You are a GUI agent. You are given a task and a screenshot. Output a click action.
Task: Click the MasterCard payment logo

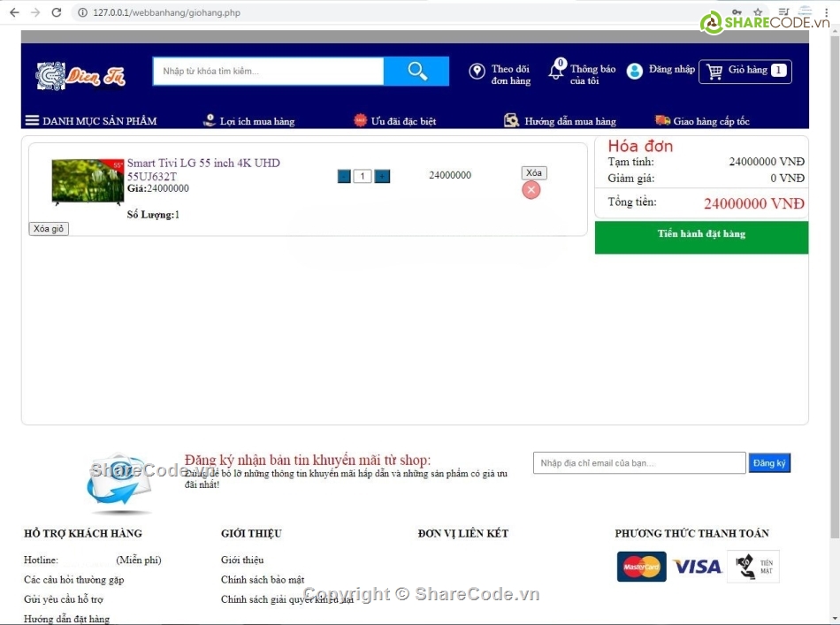[x=641, y=567]
